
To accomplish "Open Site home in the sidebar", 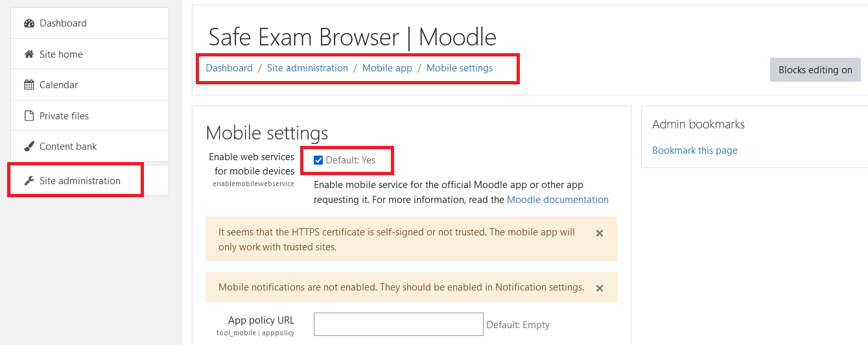I will pyautogui.click(x=61, y=54).
